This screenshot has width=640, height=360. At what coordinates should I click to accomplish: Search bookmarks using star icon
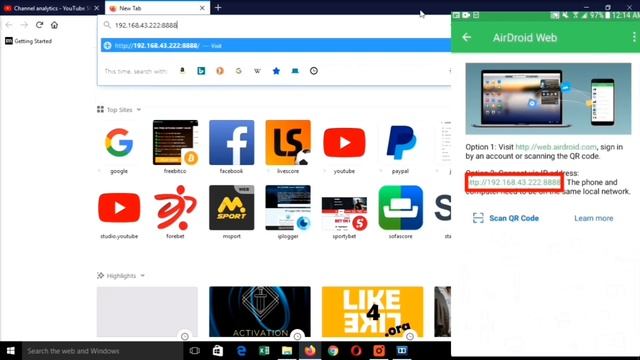pyautogui.click(x=276, y=71)
